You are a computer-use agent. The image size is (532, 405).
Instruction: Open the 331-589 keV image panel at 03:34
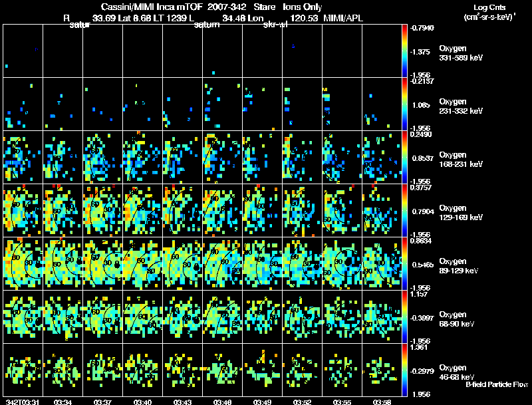pyautogui.click(x=63, y=51)
